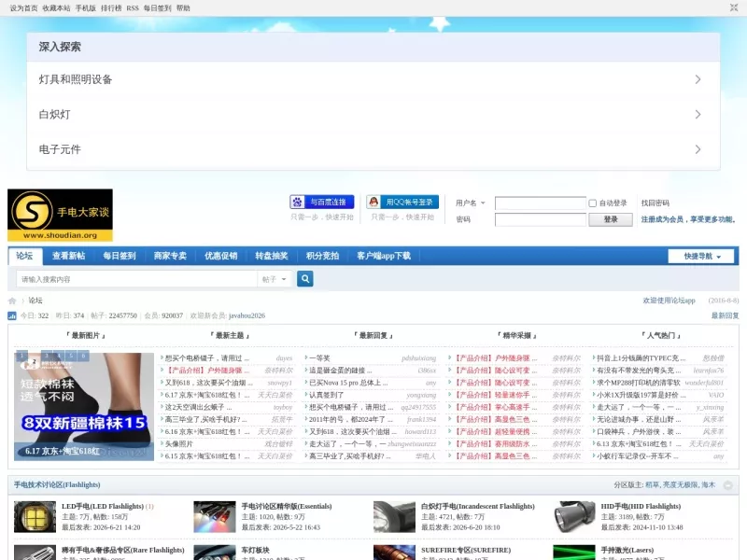
Task: Open LED手电(LED Flashlights) forum link
Action: click(x=103, y=506)
